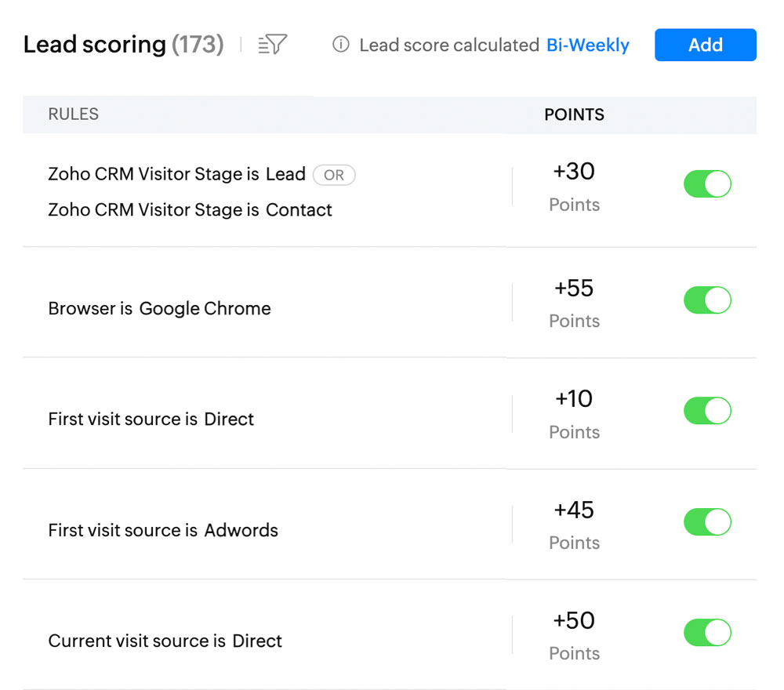Click the blue Add button
Screen dimensions: 784x690
point(706,45)
